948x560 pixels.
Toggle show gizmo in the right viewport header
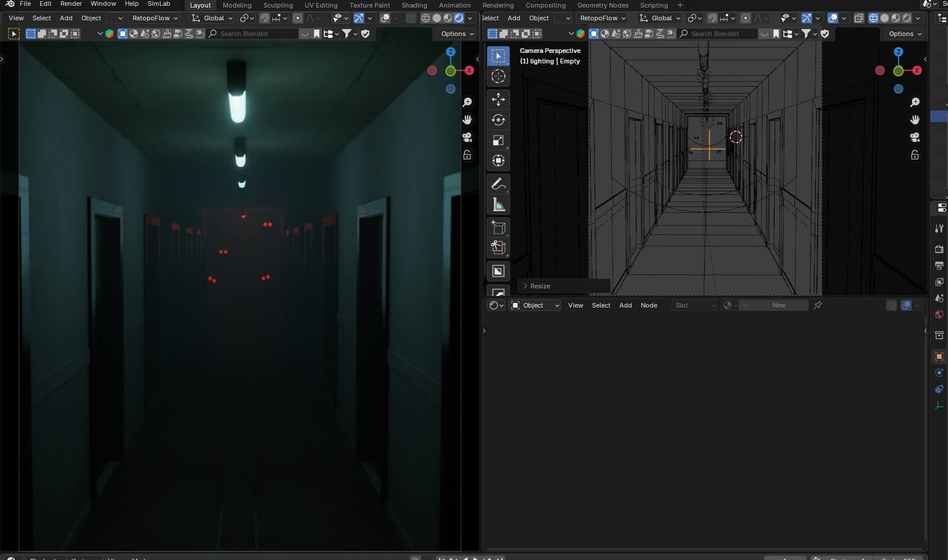pyautogui.click(x=806, y=18)
